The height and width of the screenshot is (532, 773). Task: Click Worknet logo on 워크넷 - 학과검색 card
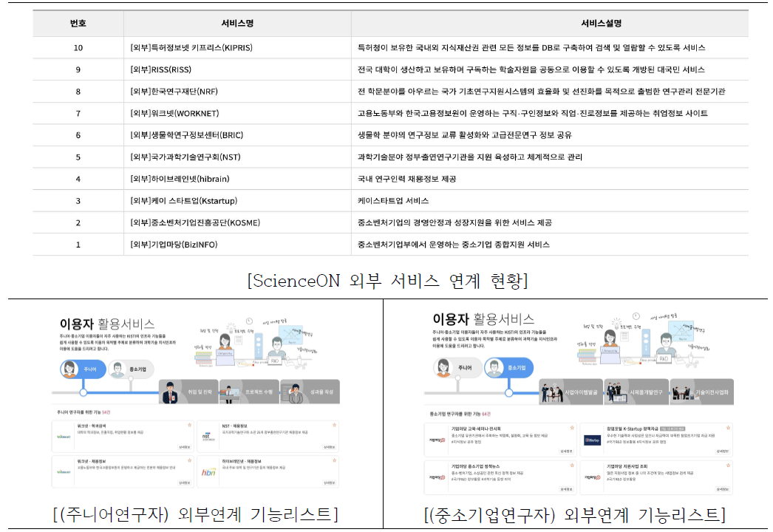(x=64, y=437)
